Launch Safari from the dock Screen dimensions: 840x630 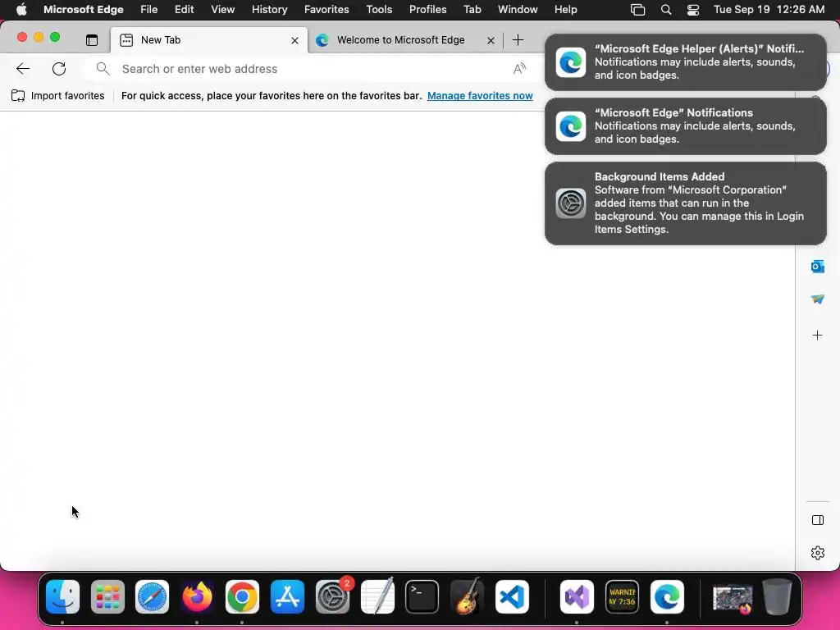[x=152, y=597]
